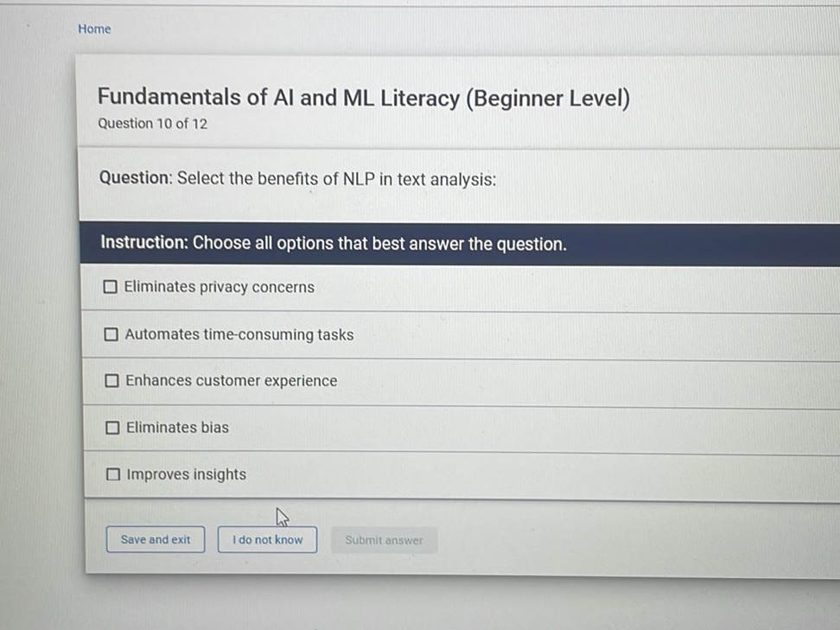Click the Question 10 of 12 label
Image resolution: width=840 pixels, height=630 pixels.
click(152, 124)
